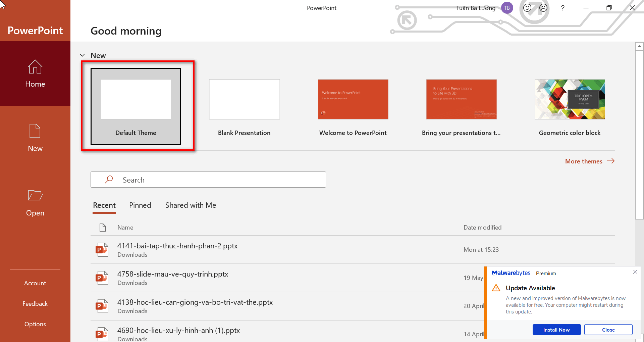Collapse the New templates section
The height and width of the screenshot is (342, 644).
click(x=82, y=55)
